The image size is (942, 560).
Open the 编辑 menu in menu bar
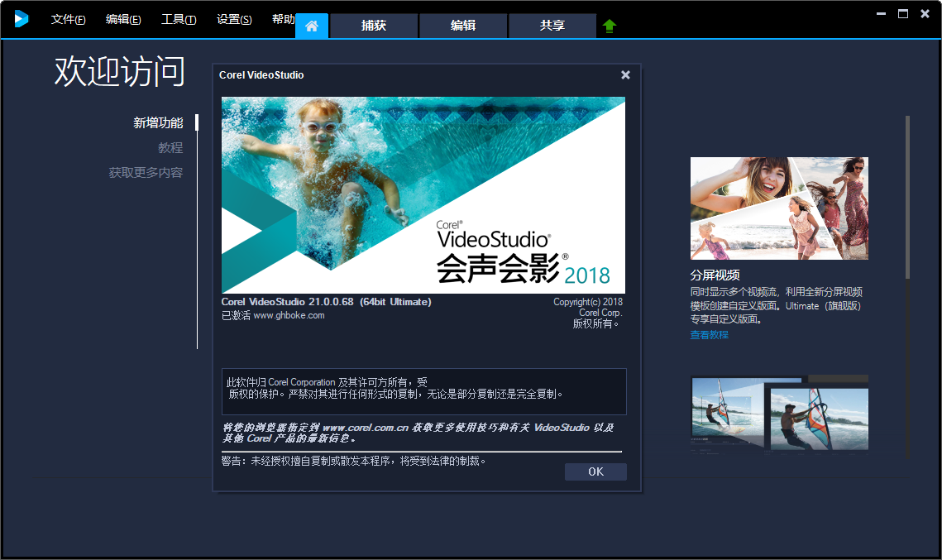(123, 19)
